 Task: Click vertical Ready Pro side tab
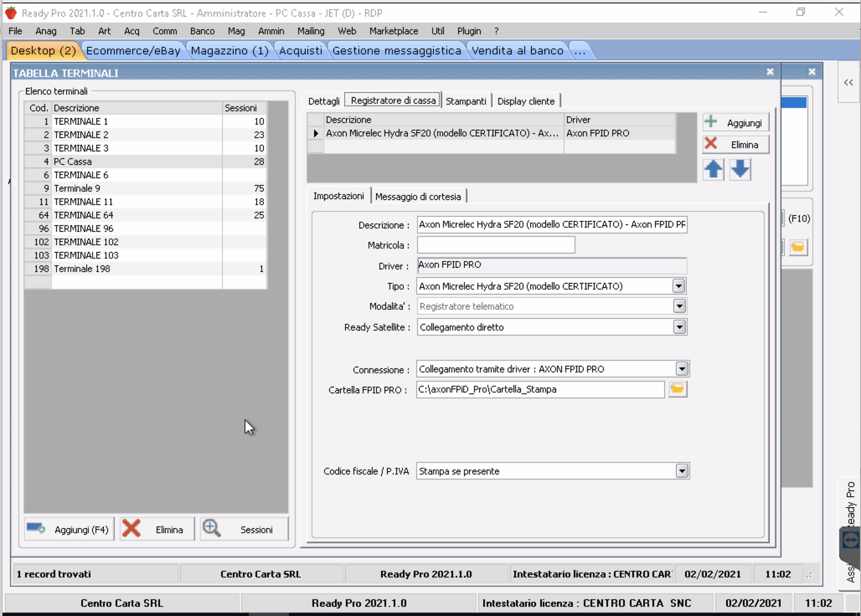tap(850, 504)
